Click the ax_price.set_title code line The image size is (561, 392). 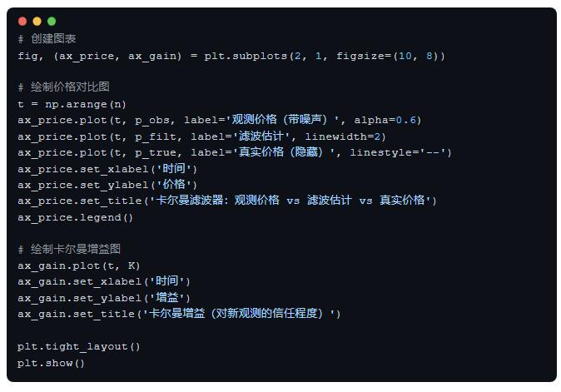[x=227, y=201]
